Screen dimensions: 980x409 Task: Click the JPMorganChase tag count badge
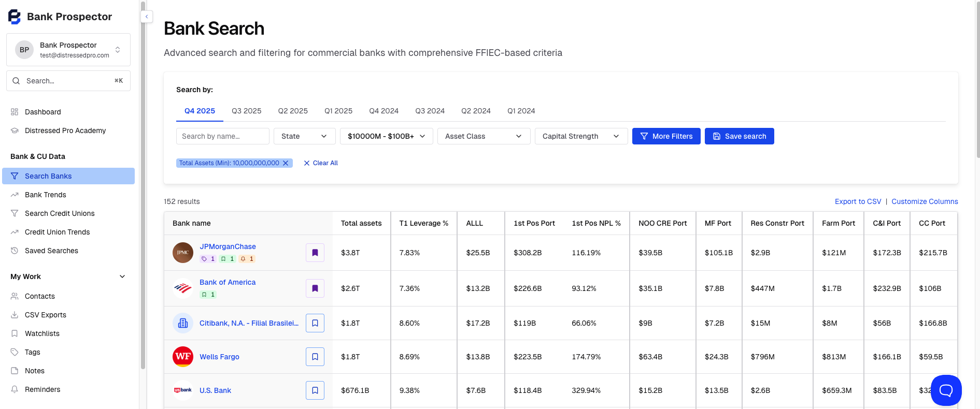click(208, 259)
